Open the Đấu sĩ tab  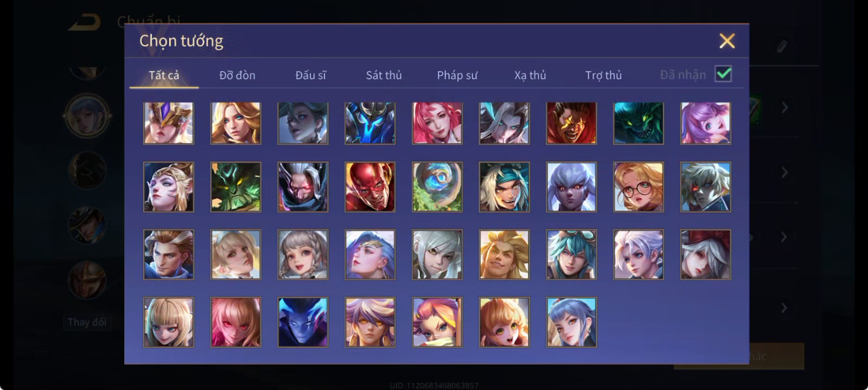pyautogui.click(x=310, y=75)
